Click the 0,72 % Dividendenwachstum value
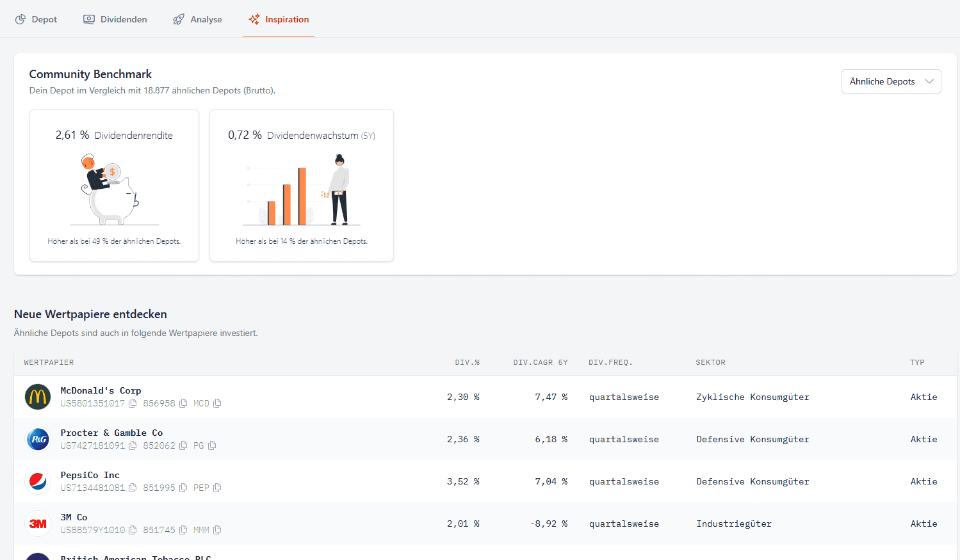 245,135
